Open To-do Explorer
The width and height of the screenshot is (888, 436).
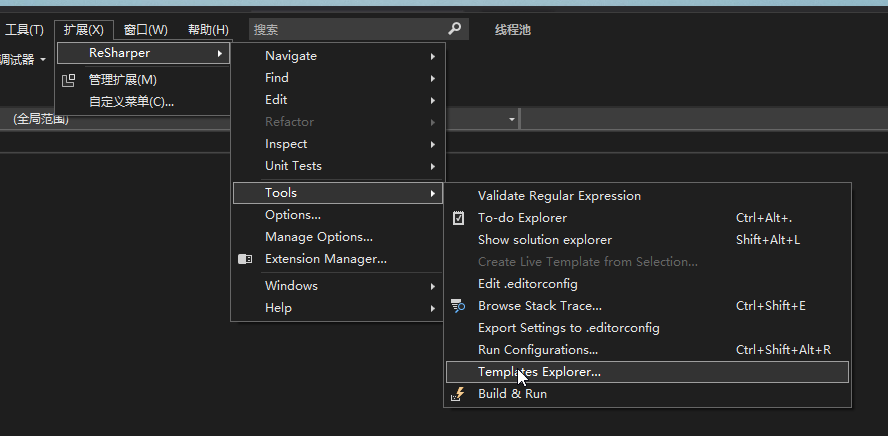point(647,218)
